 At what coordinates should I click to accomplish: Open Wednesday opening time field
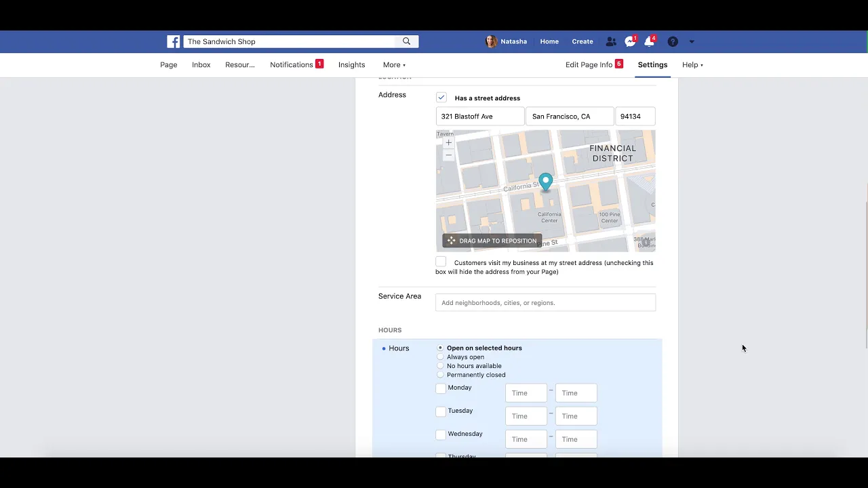coord(526,439)
